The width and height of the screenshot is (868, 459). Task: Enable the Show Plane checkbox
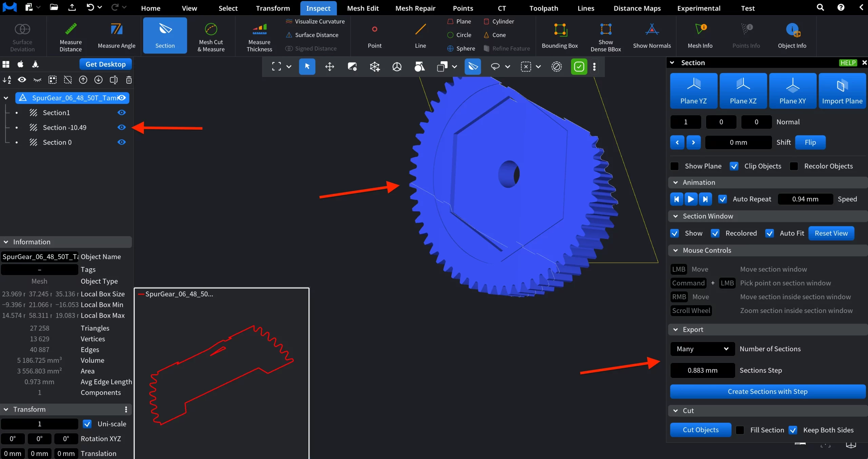675,166
